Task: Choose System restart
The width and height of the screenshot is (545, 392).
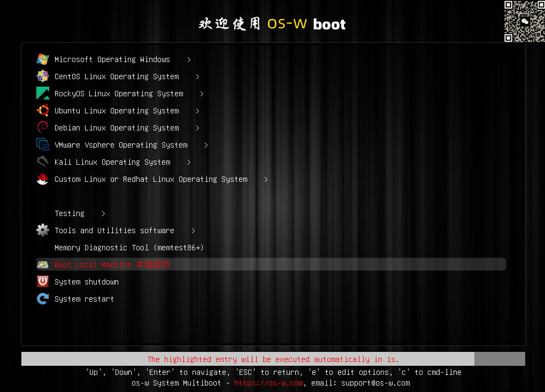Action: [x=84, y=299]
